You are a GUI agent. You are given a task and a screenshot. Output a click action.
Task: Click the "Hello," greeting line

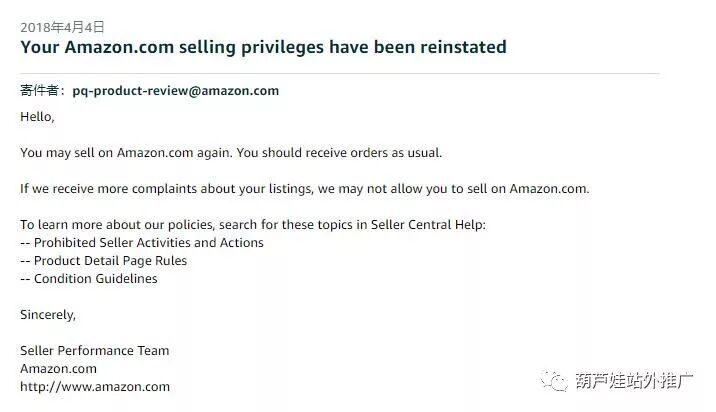tap(37, 117)
